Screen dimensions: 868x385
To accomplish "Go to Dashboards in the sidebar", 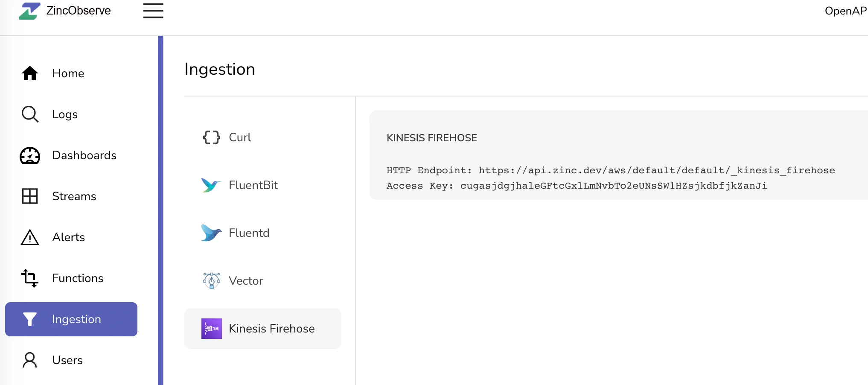I will [84, 155].
